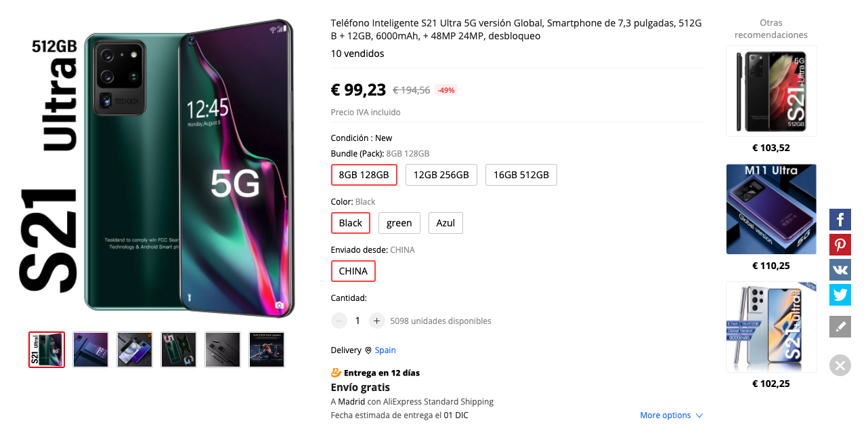Click the pencil edit icon

[x=840, y=327]
